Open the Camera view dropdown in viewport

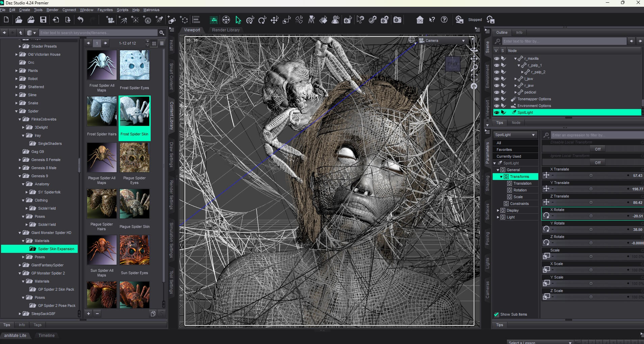point(443,41)
